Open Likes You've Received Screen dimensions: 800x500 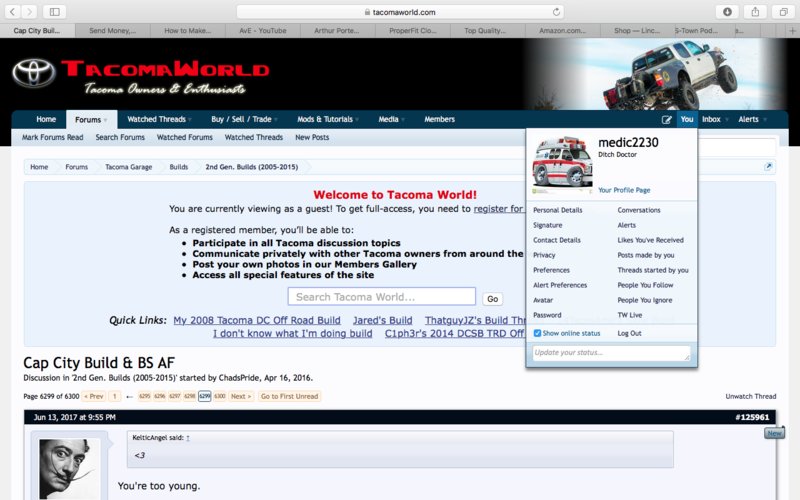pos(651,240)
